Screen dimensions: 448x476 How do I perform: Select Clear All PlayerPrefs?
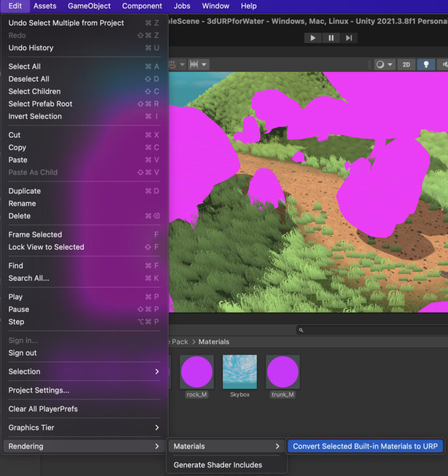(x=43, y=409)
